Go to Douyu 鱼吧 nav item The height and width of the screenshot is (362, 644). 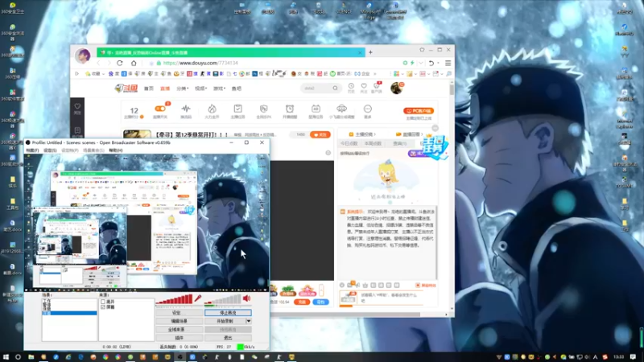pos(237,88)
